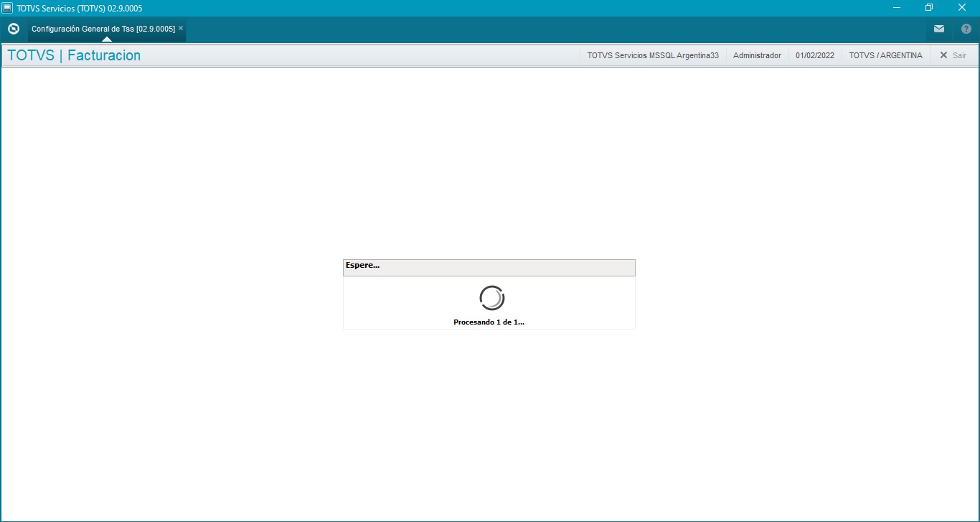Close the TOTVS Servicios window
Viewport: 980px width, 522px height.
(962, 8)
